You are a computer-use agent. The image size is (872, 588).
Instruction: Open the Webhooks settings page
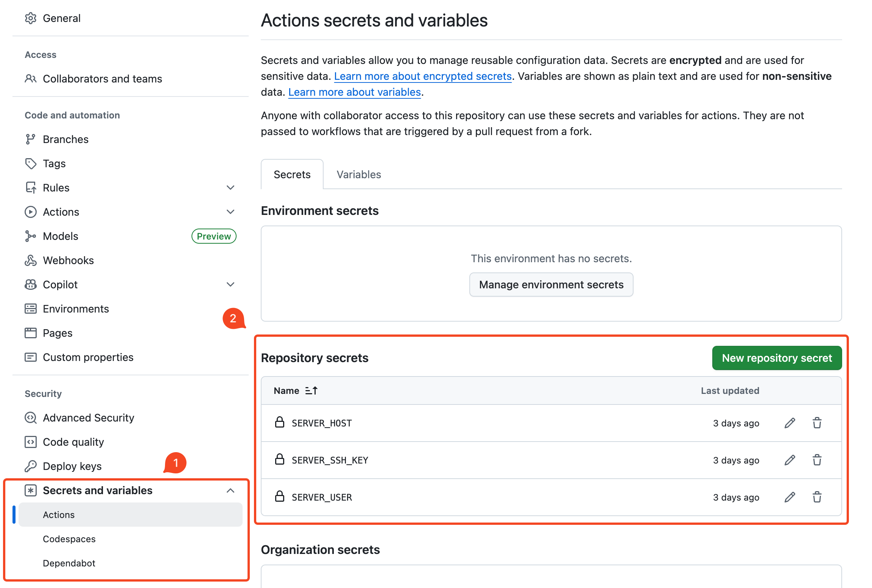click(68, 260)
